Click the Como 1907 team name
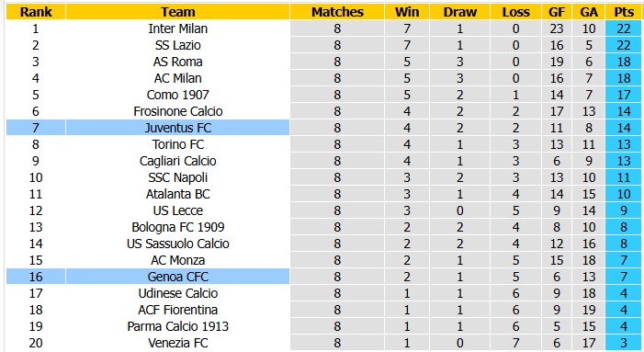Viewport: 644px width, 352px height. [178, 95]
